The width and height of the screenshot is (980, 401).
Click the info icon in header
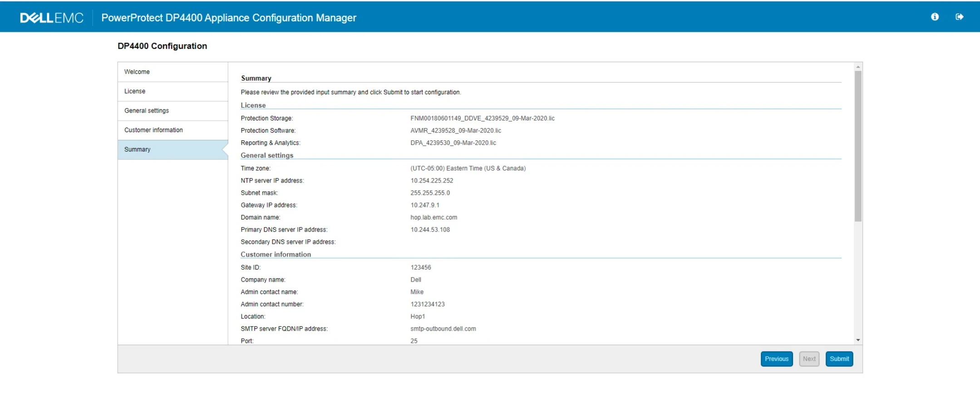[935, 17]
